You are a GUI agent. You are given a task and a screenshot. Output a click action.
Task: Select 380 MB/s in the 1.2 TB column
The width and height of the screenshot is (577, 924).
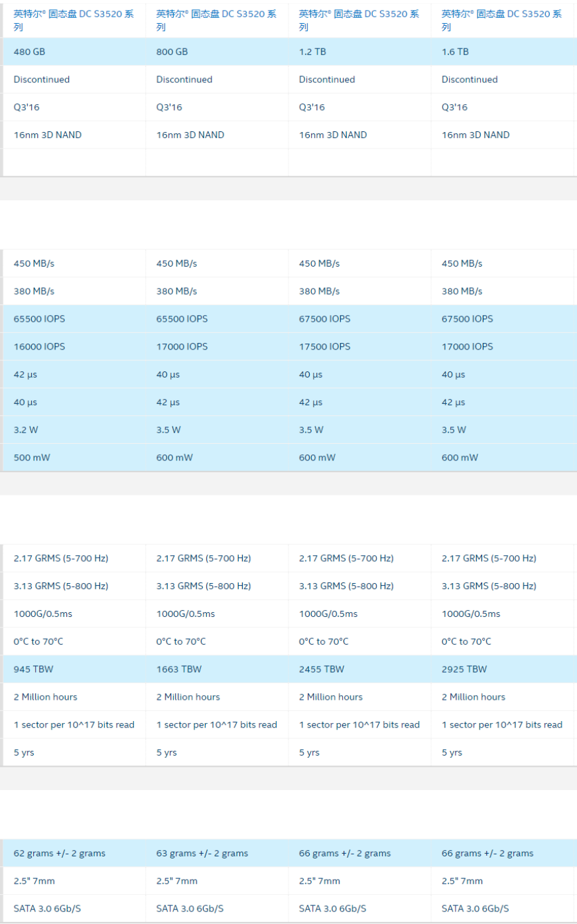[x=319, y=291]
